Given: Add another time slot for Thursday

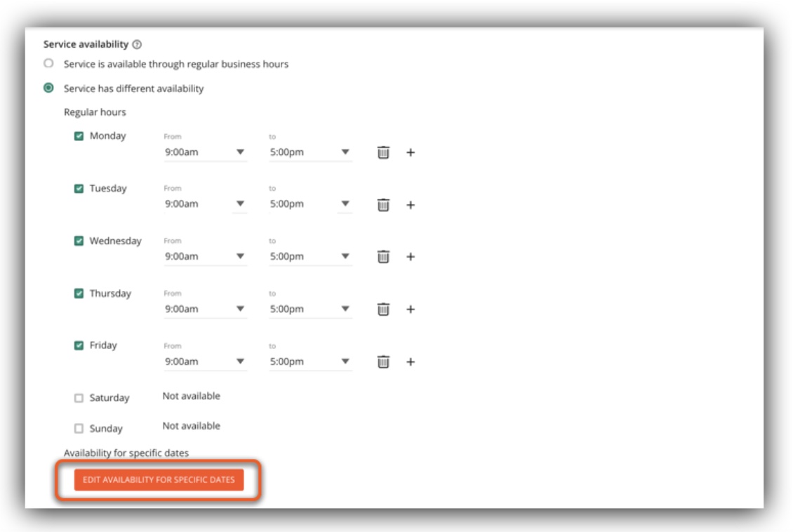Looking at the screenshot, I should point(411,309).
